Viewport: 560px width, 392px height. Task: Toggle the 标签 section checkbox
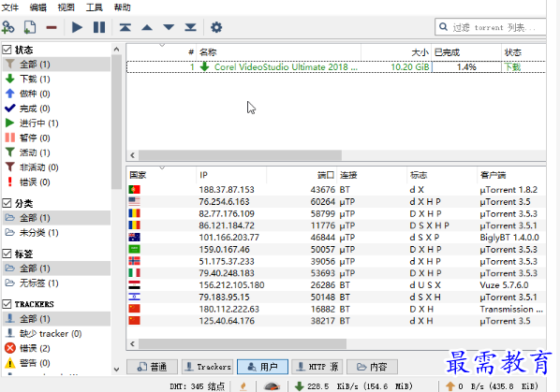(7, 254)
